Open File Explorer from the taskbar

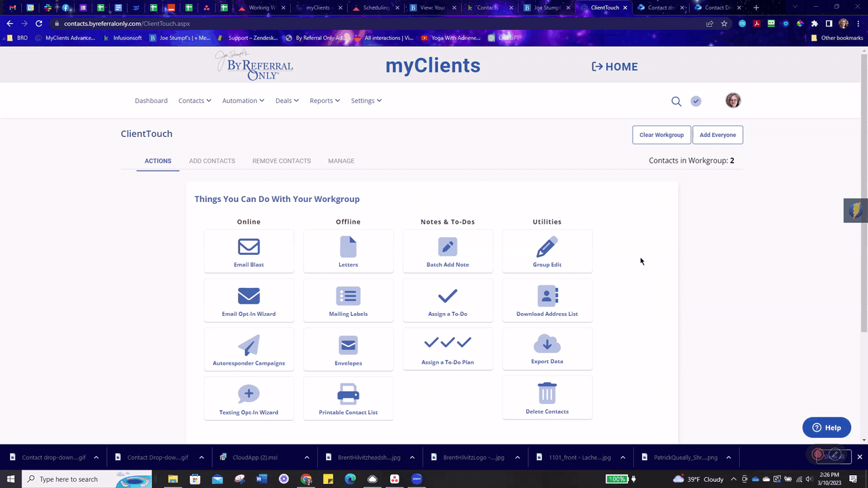click(173, 479)
